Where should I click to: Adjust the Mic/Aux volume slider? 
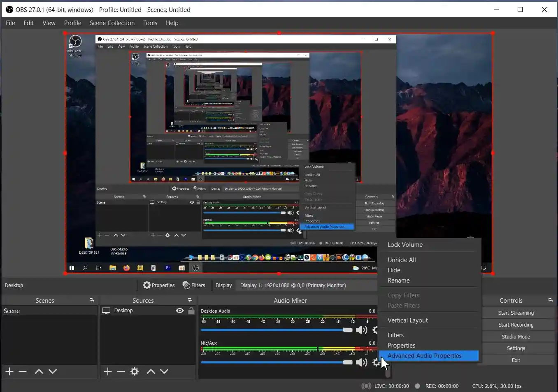click(x=277, y=362)
